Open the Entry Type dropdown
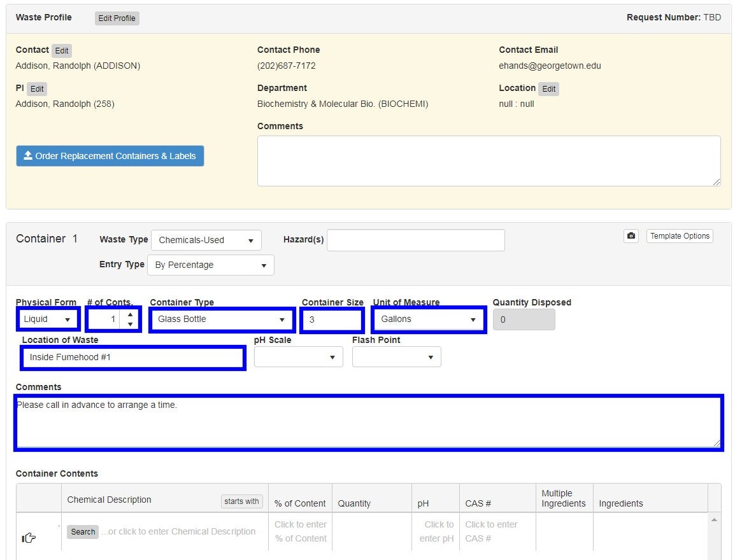The width and height of the screenshot is (742, 560). tap(210, 264)
